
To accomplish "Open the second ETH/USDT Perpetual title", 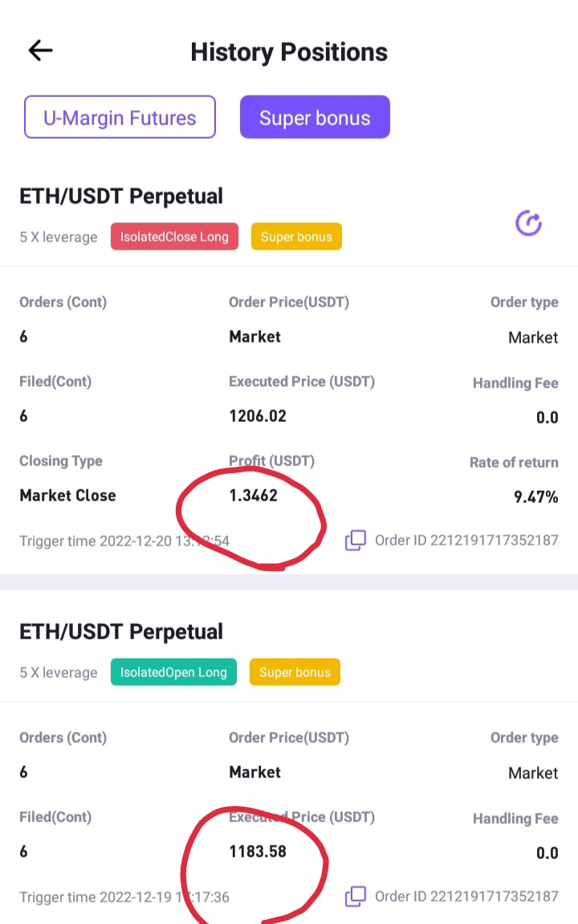I will click(x=121, y=631).
